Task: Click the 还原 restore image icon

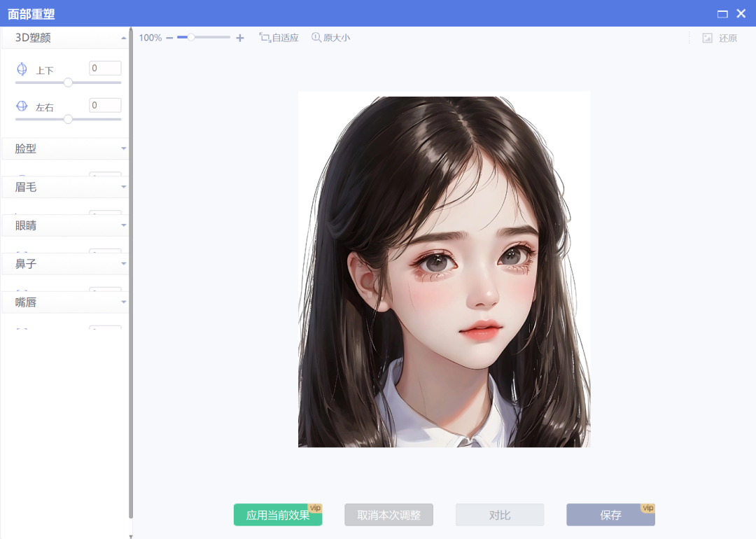Action: click(708, 38)
